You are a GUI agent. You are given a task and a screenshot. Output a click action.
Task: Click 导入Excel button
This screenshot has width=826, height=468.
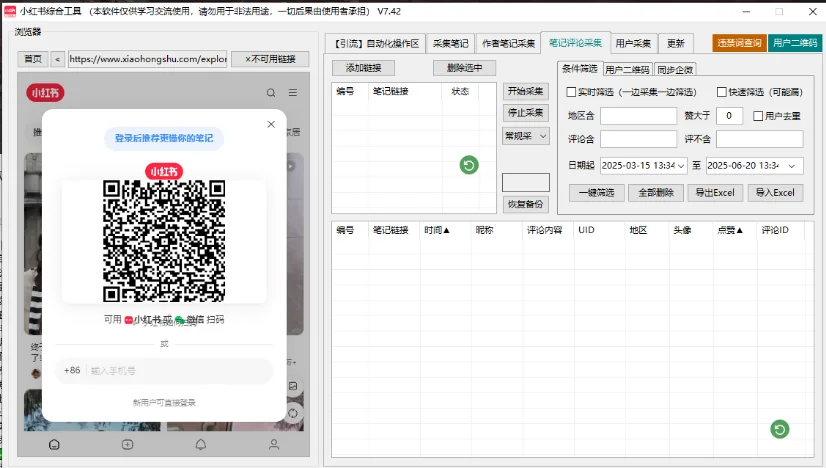(775, 193)
